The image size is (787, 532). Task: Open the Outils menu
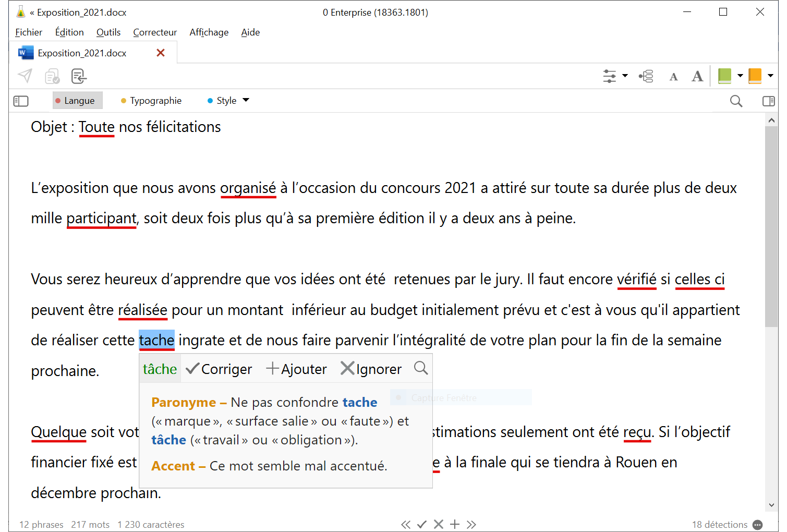point(108,32)
